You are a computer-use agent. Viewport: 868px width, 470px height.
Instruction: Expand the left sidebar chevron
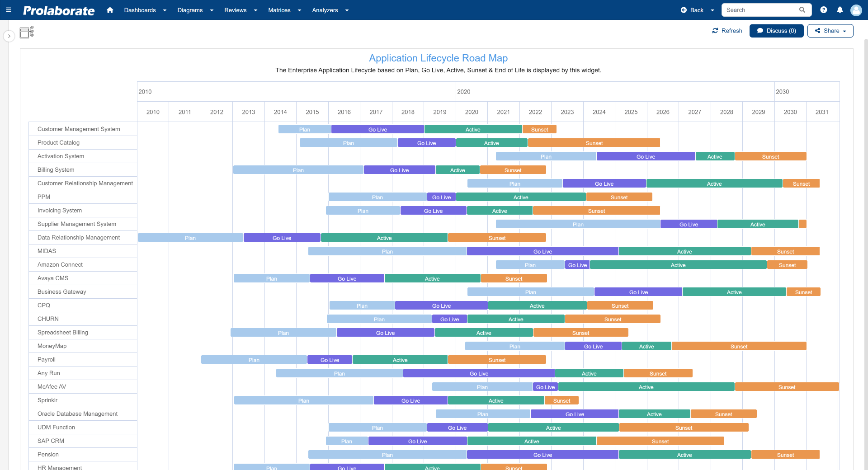pos(9,36)
